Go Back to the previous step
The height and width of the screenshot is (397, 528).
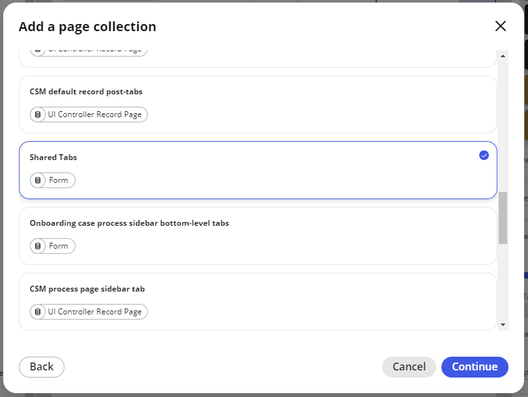(41, 367)
